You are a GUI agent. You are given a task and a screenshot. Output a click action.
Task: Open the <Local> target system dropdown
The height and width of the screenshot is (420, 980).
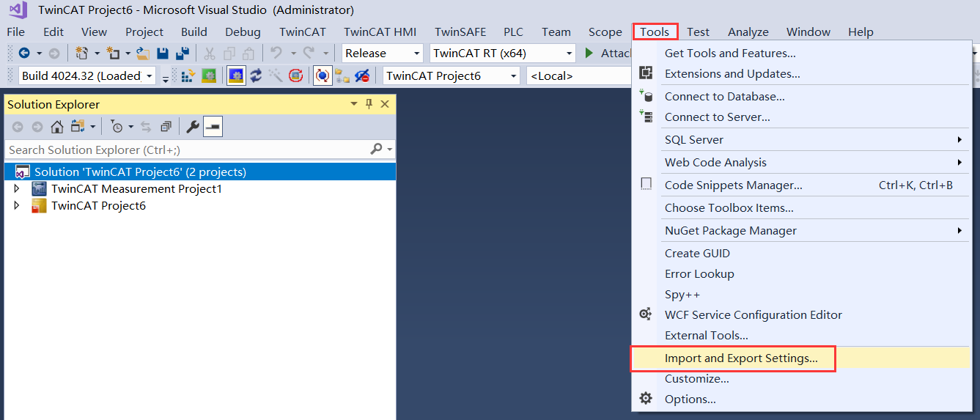click(578, 75)
